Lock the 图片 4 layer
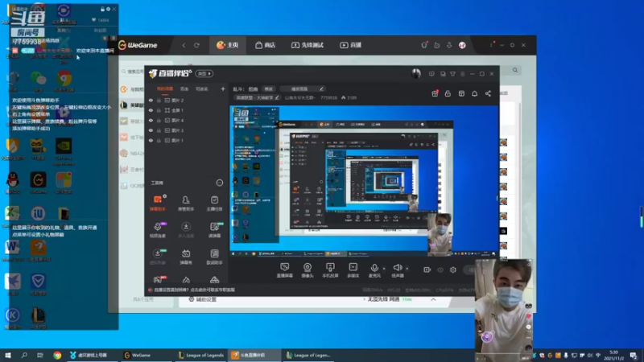644x362 pixels. pyautogui.click(x=159, y=120)
